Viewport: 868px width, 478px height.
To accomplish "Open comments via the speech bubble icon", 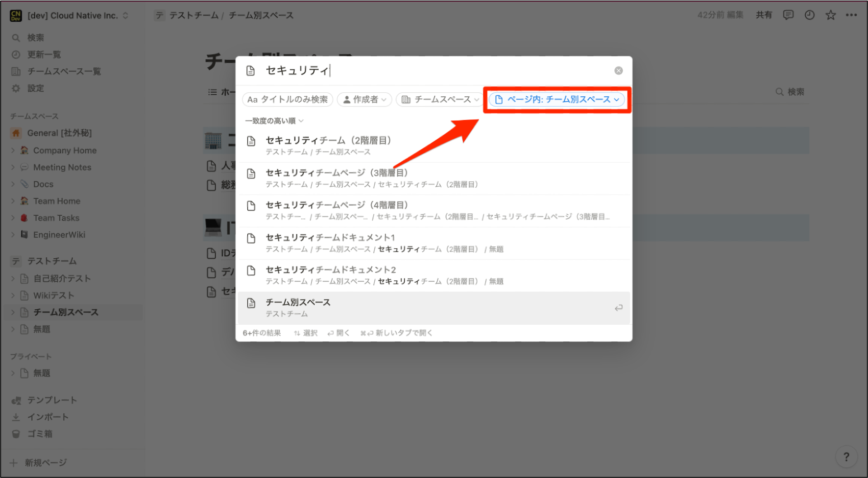I will (x=788, y=15).
